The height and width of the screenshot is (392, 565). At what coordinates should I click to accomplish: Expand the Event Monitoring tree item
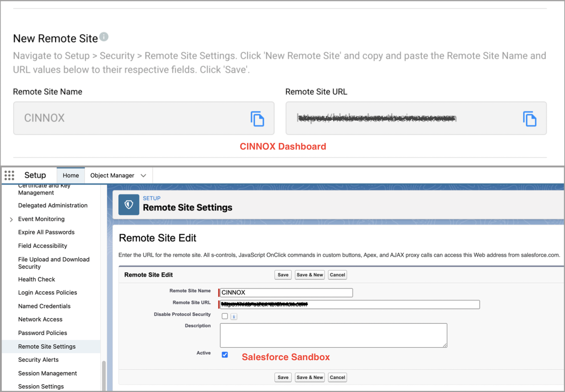[x=11, y=219]
